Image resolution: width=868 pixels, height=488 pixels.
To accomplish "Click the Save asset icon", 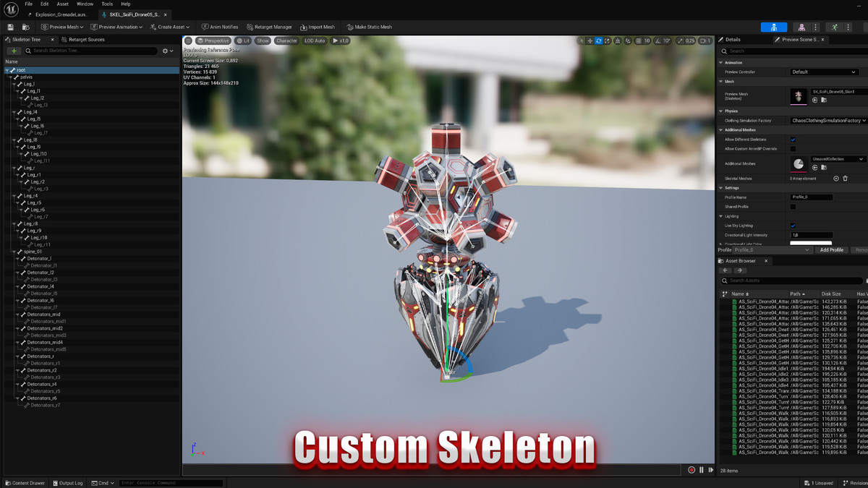I will [x=10, y=27].
